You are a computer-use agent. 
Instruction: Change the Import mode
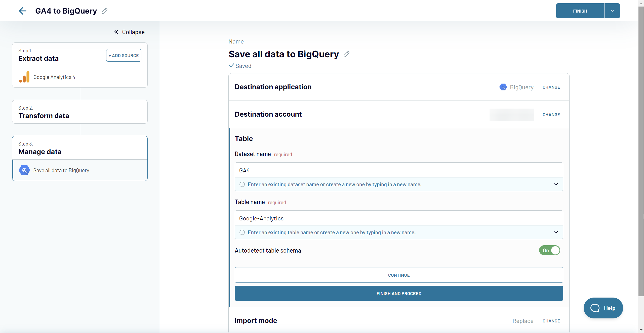[x=551, y=321]
